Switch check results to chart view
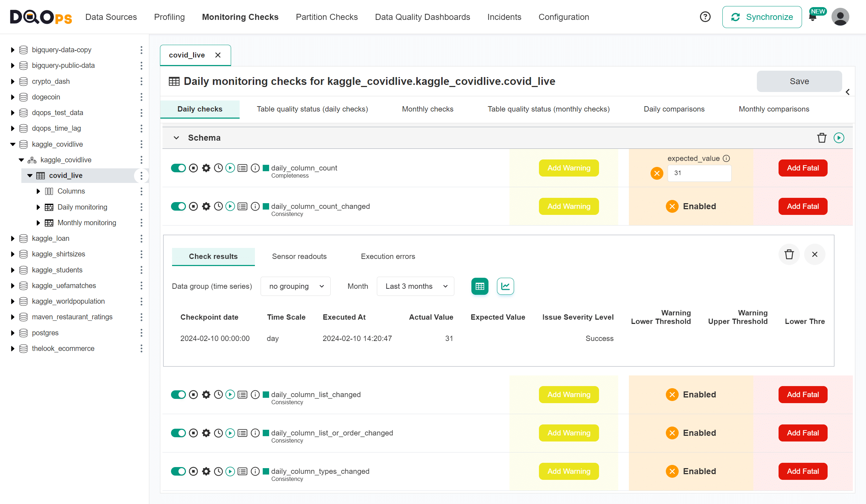The height and width of the screenshot is (504, 866). click(505, 286)
